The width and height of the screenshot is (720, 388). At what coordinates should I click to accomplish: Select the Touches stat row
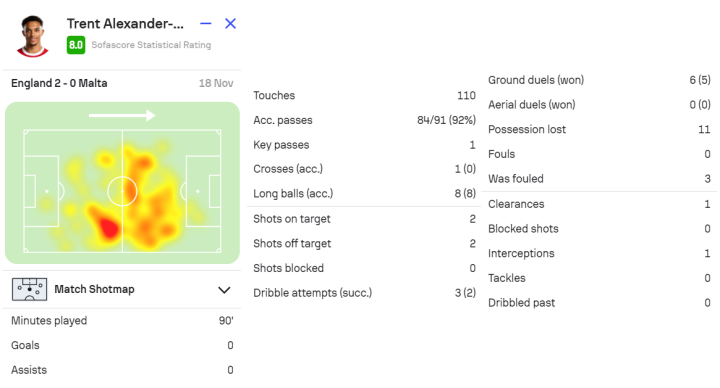(364, 96)
